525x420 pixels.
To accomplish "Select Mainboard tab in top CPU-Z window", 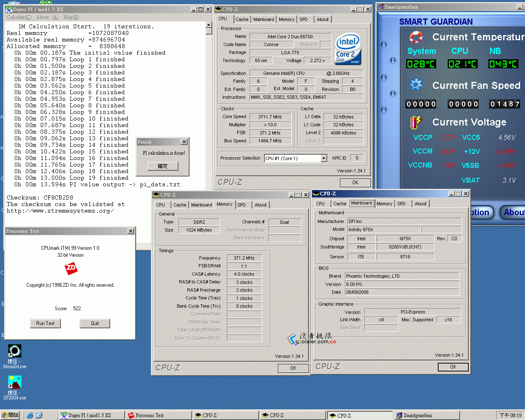I will pyautogui.click(x=264, y=19).
